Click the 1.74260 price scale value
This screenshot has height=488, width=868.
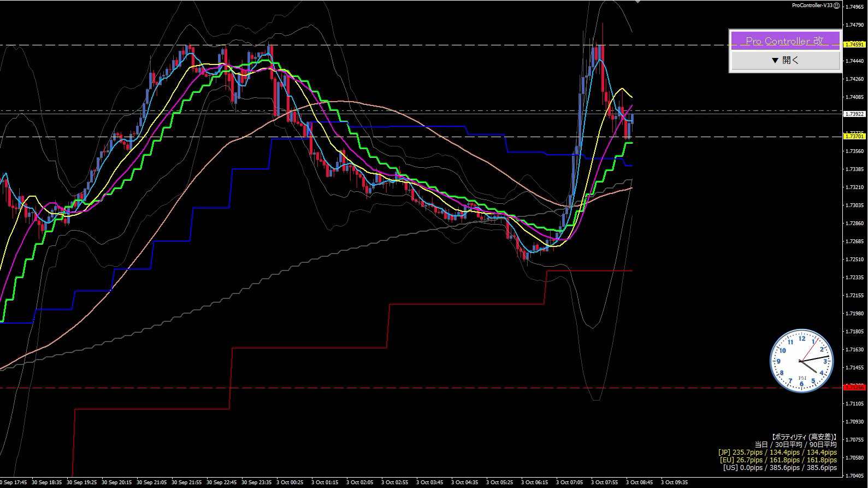click(854, 79)
